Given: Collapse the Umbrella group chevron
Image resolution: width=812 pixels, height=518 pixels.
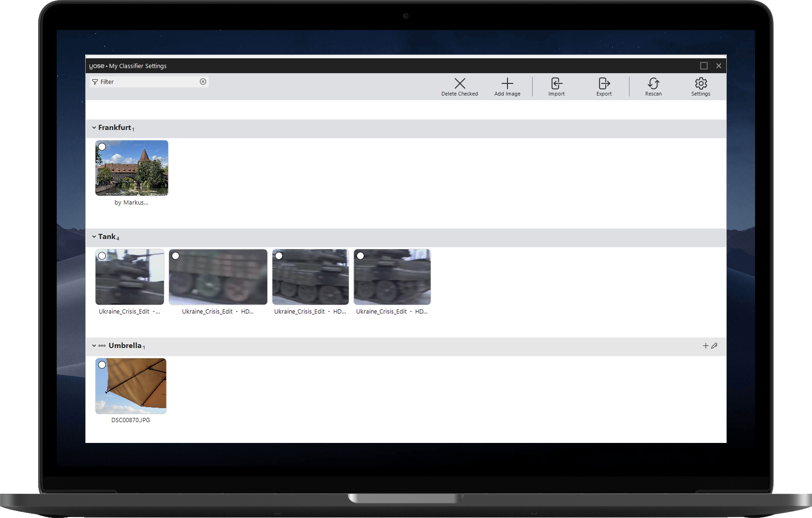Looking at the screenshot, I should pos(94,346).
